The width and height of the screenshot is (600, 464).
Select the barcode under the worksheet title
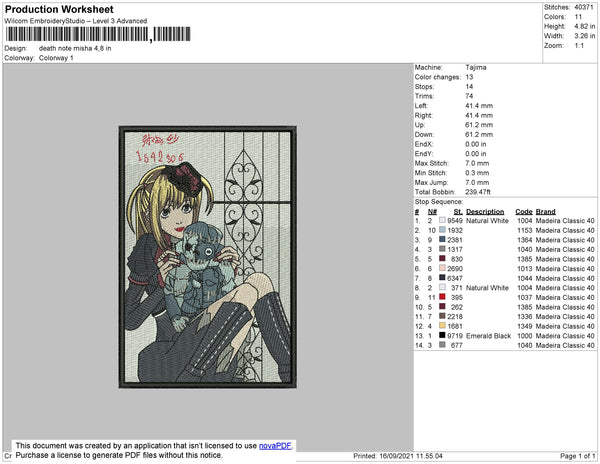coord(98,34)
